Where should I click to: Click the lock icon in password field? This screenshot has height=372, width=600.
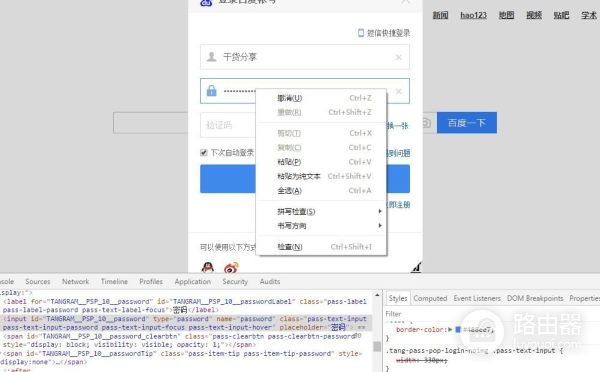coord(212,91)
